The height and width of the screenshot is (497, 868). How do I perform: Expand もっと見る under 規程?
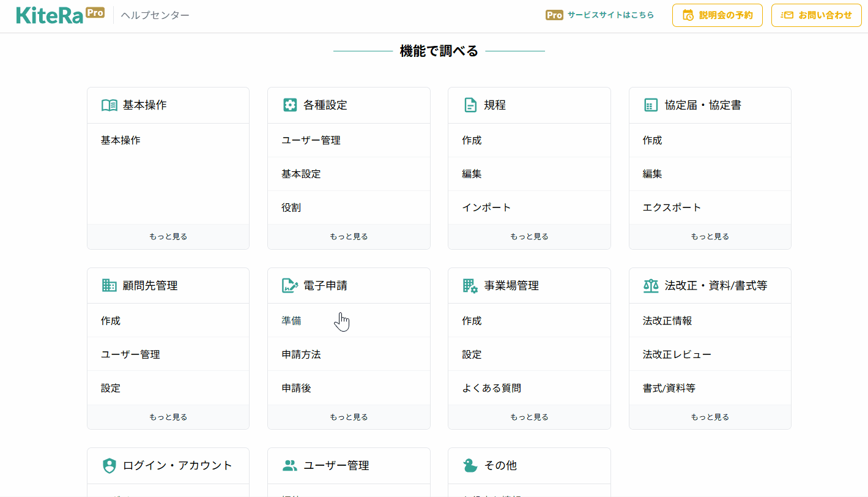tap(529, 236)
